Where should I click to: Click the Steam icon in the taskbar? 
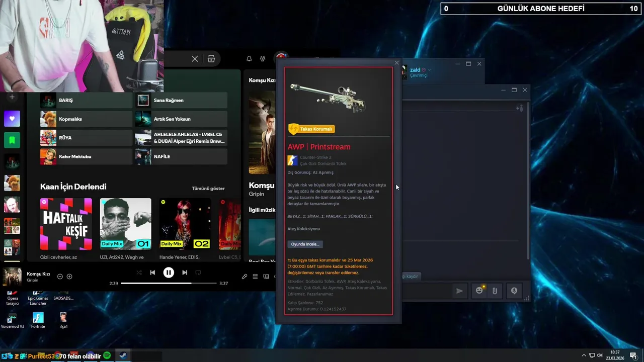[x=123, y=356]
